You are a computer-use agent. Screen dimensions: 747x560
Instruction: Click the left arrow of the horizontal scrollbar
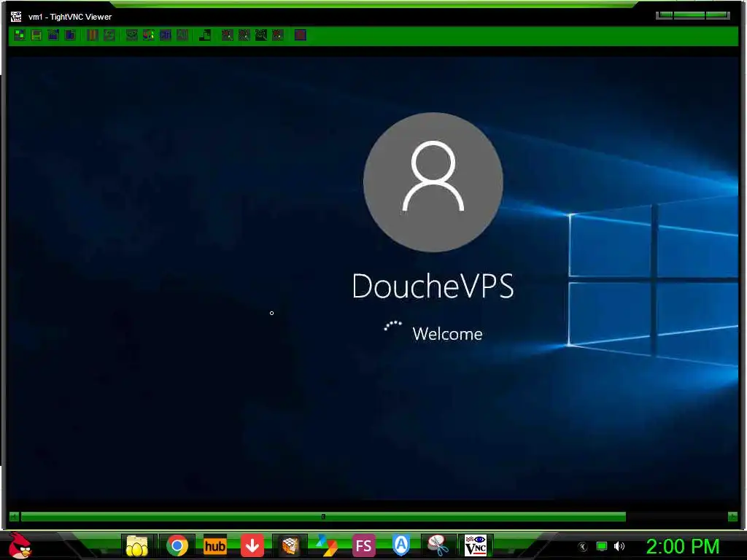click(15, 517)
